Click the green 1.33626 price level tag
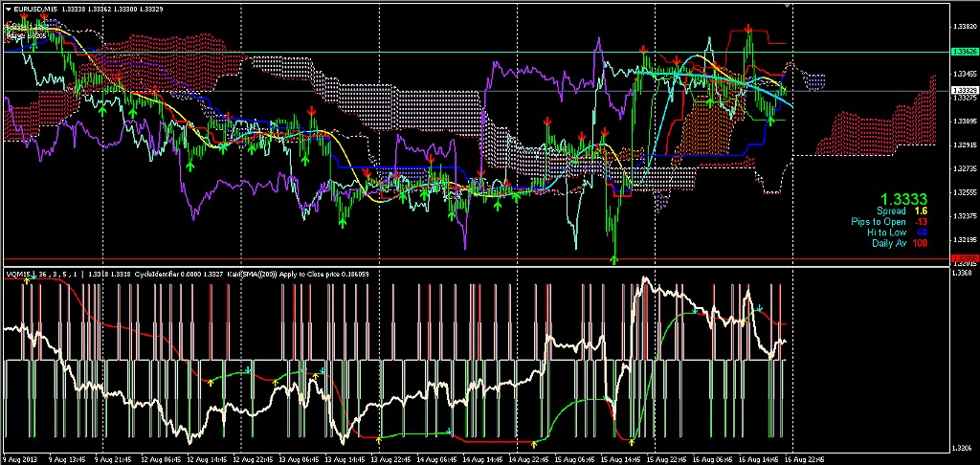 click(965, 52)
